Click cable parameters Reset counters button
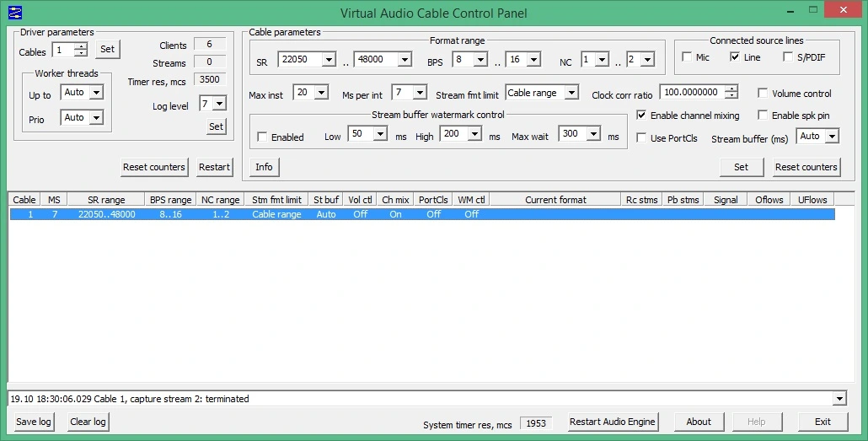The image size is (868, 441). point(806,167)
